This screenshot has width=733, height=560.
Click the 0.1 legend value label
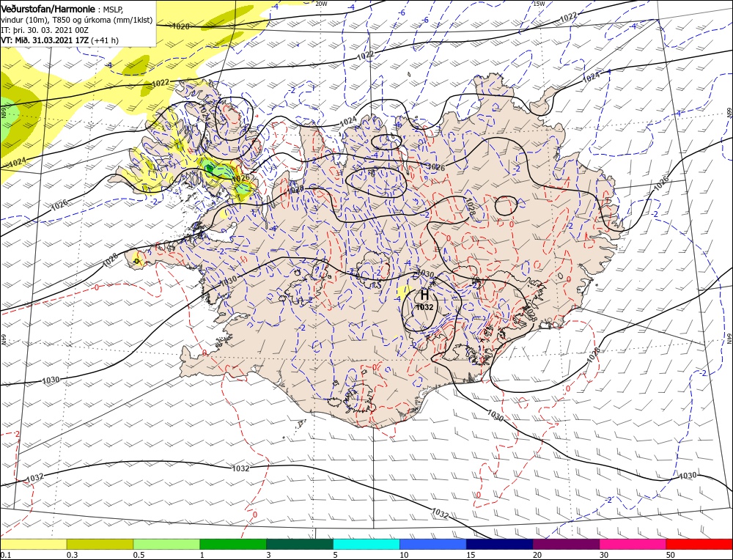pyautogui.click(x=4, y=555)
